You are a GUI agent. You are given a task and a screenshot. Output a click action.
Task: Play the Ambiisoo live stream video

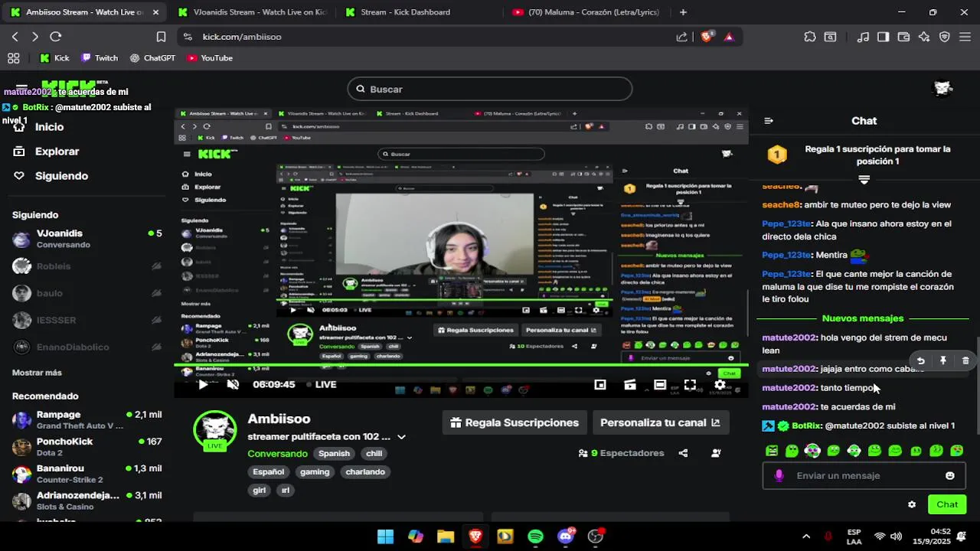coord(203,384)
